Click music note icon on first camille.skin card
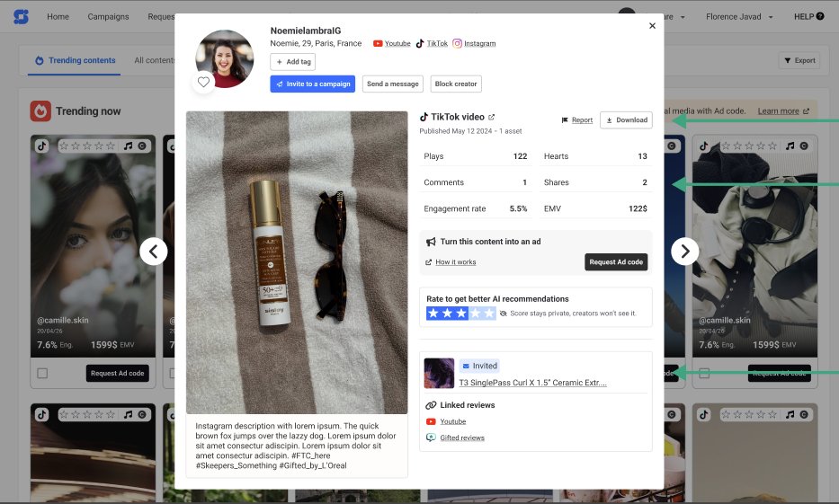The width and height of the screenshot is (839, 504). [128, 146]
